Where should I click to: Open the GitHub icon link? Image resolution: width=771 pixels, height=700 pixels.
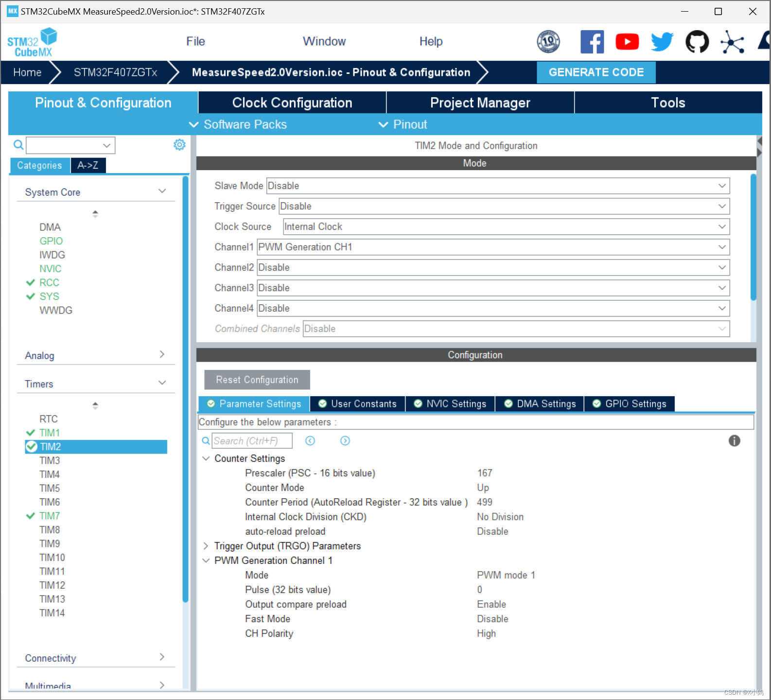pos(697,42)
